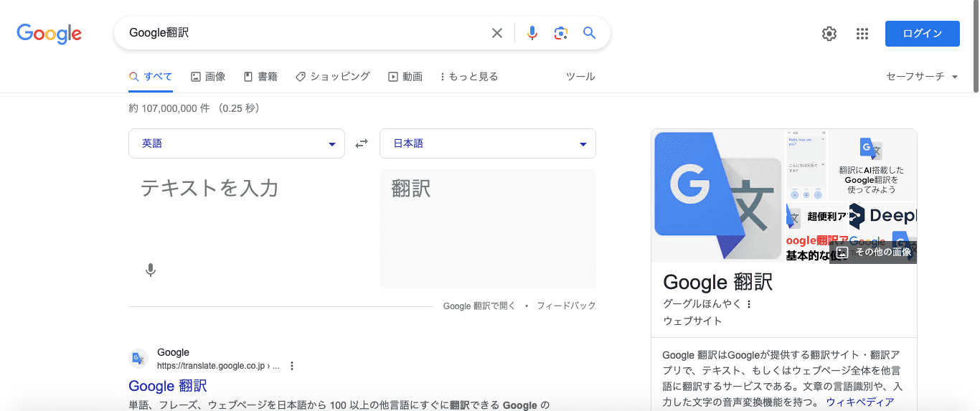Switch to 画像 tab
This screenshot has height=411, width=980.
pyautogui.click(x=208, y=77)
